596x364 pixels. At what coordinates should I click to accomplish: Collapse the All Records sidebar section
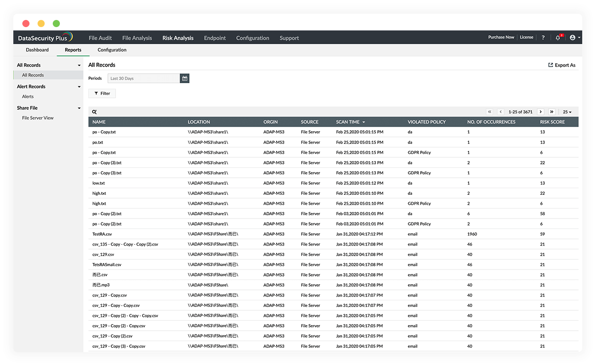click(x=79, y=65)
